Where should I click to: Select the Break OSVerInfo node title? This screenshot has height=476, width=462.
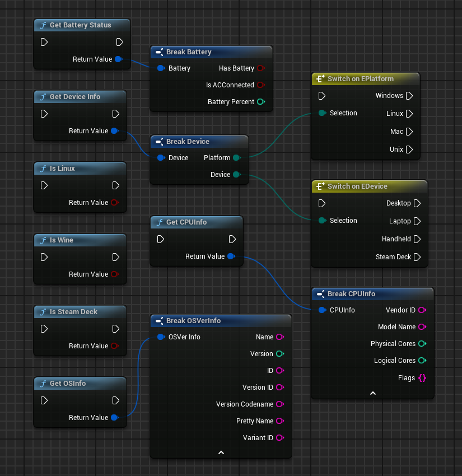(x=193, y=320)
